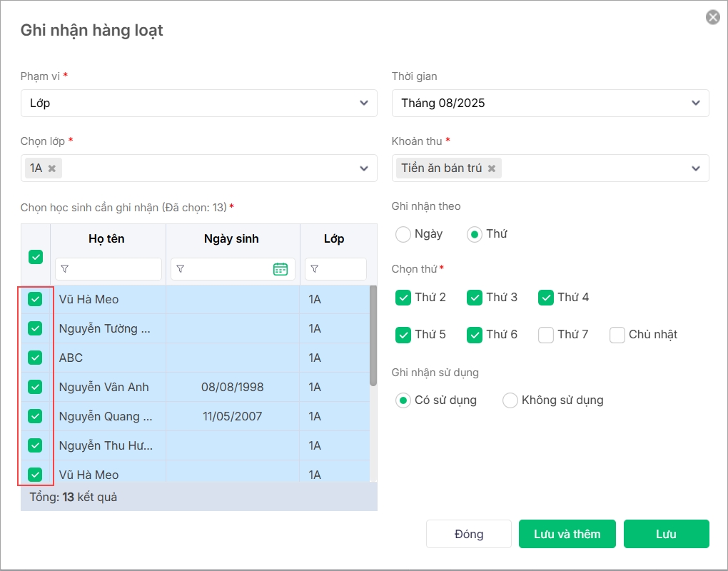Click the Lớp column filter icon
Viewport: 728px width, 571px height.
pyautogui.click(x=315, y=269)
